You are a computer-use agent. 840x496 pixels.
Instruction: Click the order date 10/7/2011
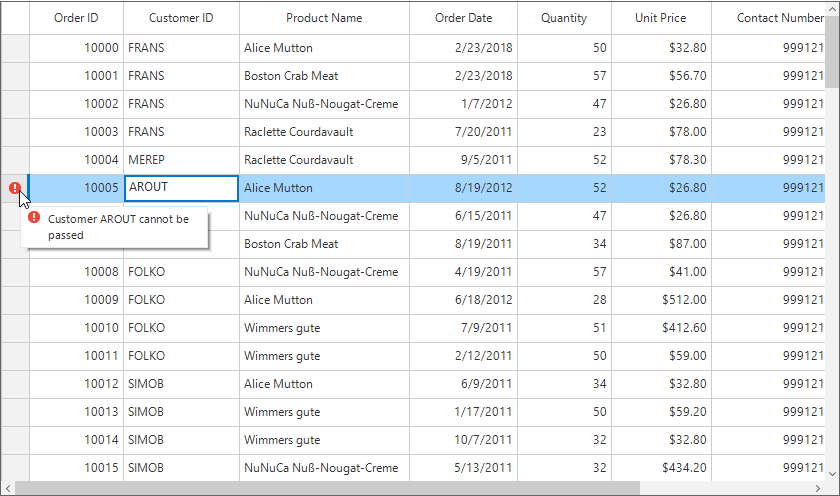(x=464, y=440)
